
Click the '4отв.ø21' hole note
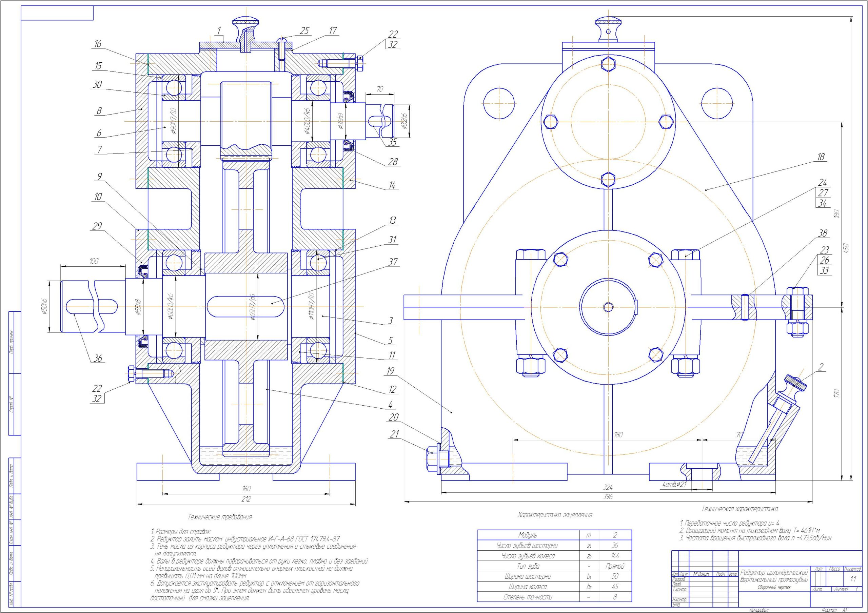674,485
